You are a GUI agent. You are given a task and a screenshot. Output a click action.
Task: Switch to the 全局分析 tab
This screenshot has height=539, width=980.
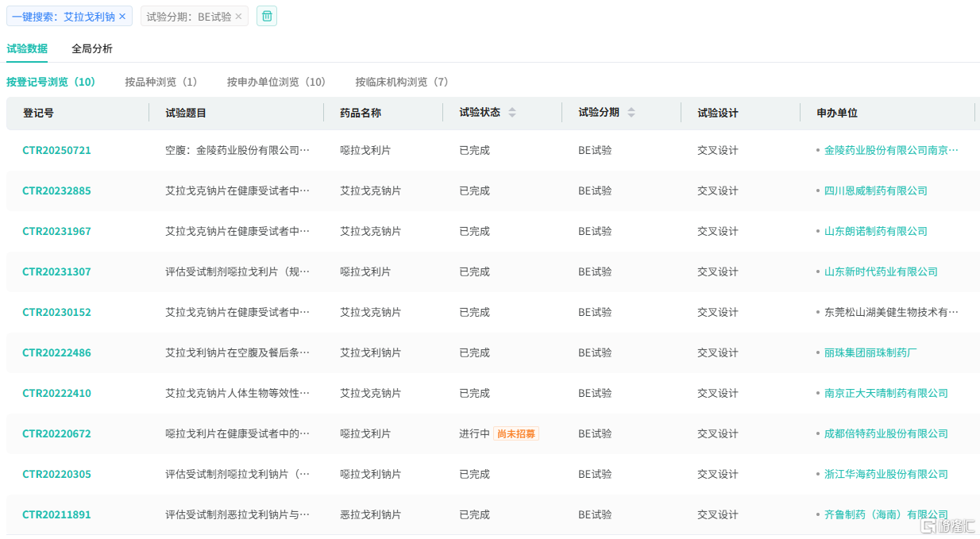click(92, 48)
